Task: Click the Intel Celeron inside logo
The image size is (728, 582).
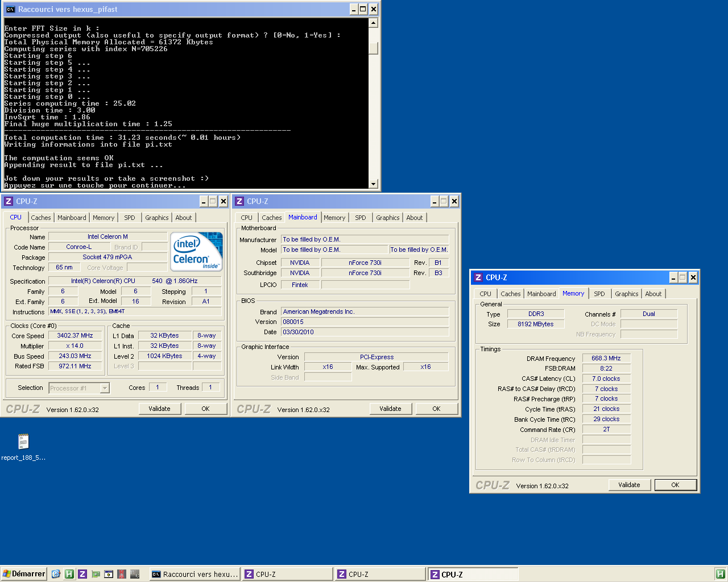Action: [197, 251]
